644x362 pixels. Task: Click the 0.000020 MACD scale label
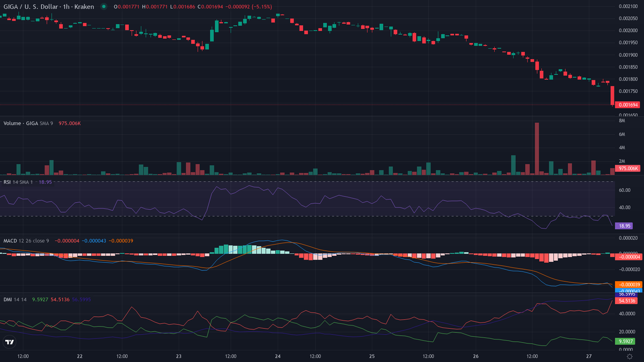(x=627, y=238)
